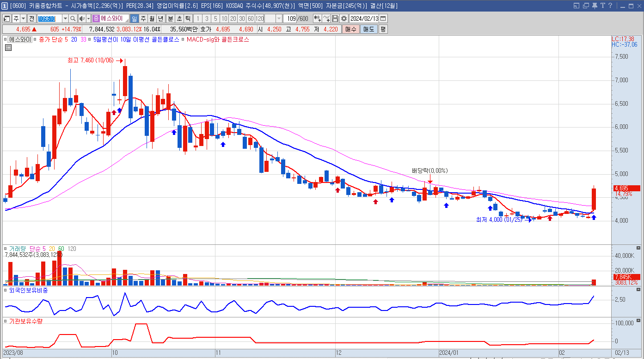This screenshot has height=359, width=644.
Task: Click the 평 button
Action: [x=383, y=29]
